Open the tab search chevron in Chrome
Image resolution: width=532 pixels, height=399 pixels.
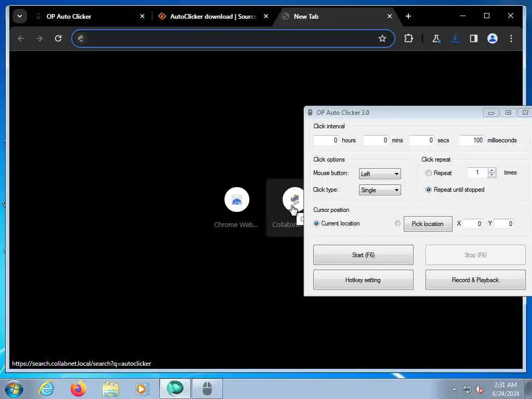tap(20, 16)
